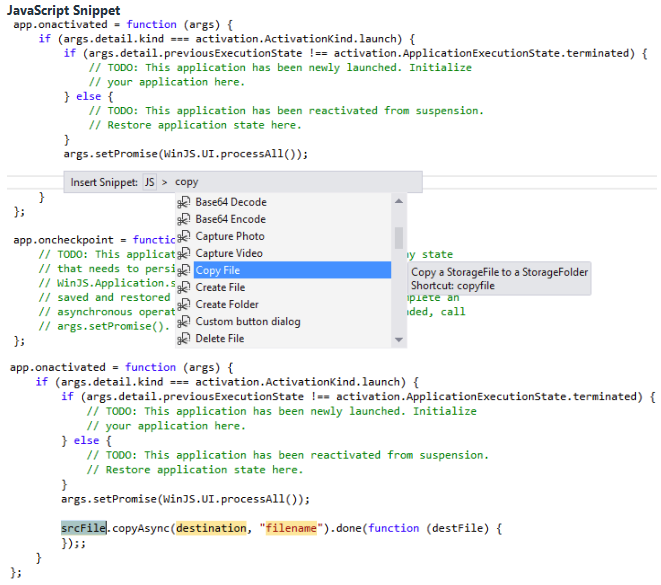Viewport: 661px width, 585px height.
Task: Click the Insert Snippet label
Action: [x=104, y=182]
